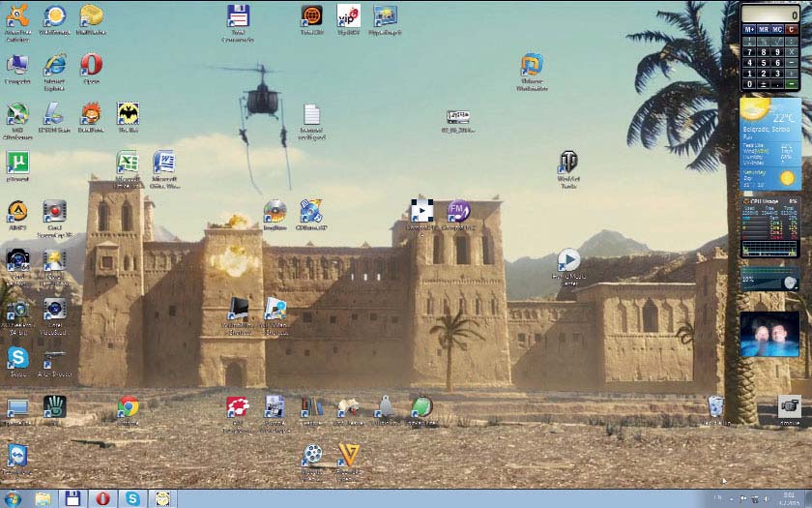Click Belgrade, Serbia in the weather gadget

pos(767,129)
